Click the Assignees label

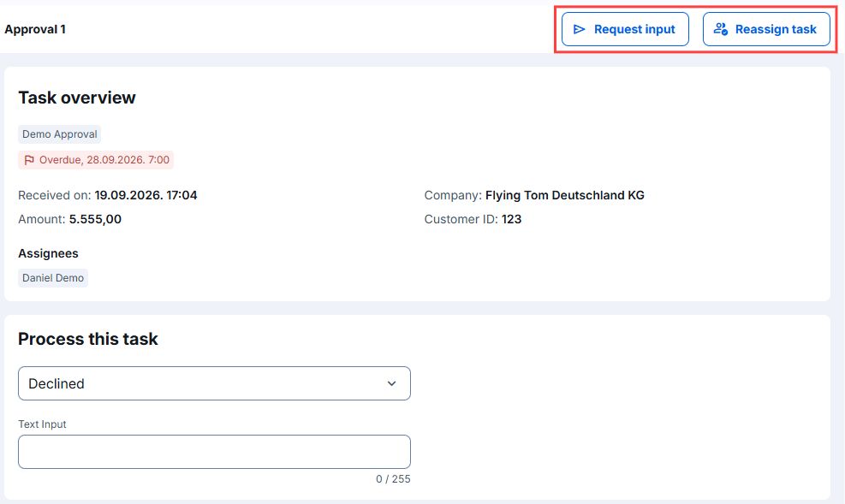(x=49, y=253)
